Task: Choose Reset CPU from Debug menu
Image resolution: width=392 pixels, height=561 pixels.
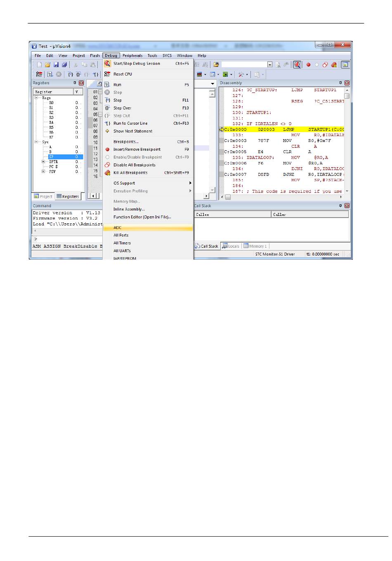Action: pyautogui.click(x=148, y=74)
